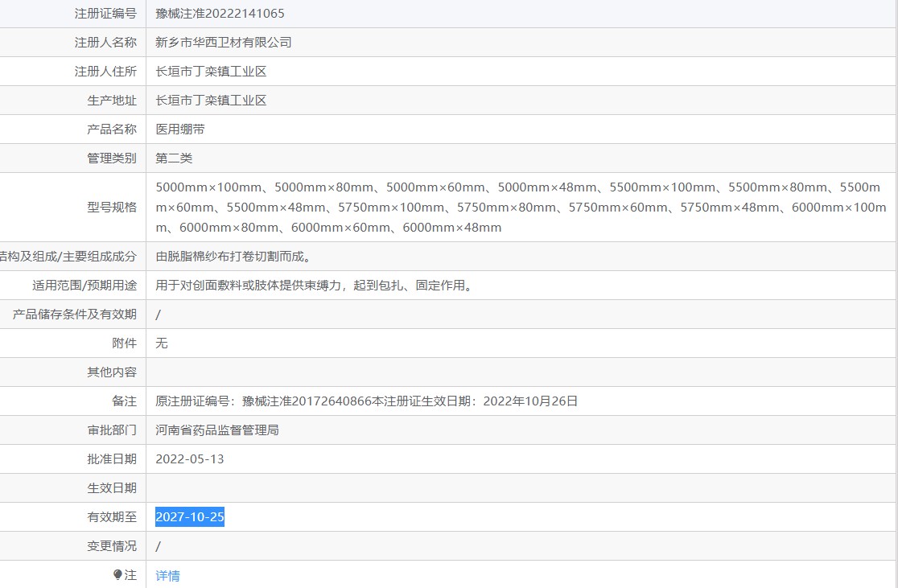Click the 批准日期 label

click(112, 459)
